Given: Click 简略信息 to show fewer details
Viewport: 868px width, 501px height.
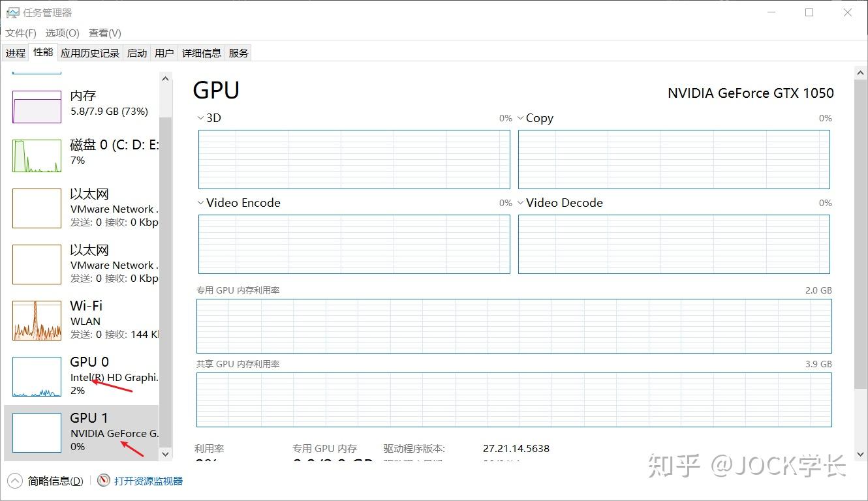Looking at the screenshot, I should coord(55,481).
